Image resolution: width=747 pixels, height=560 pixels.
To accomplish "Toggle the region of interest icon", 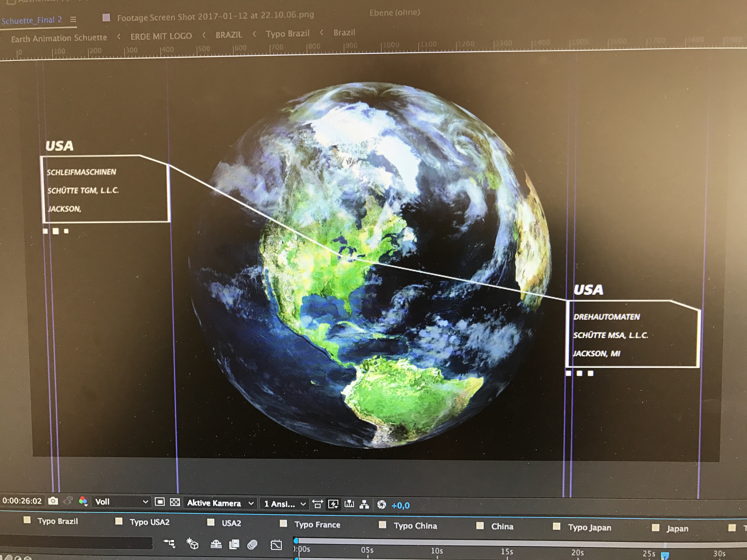I will (160, 502).
